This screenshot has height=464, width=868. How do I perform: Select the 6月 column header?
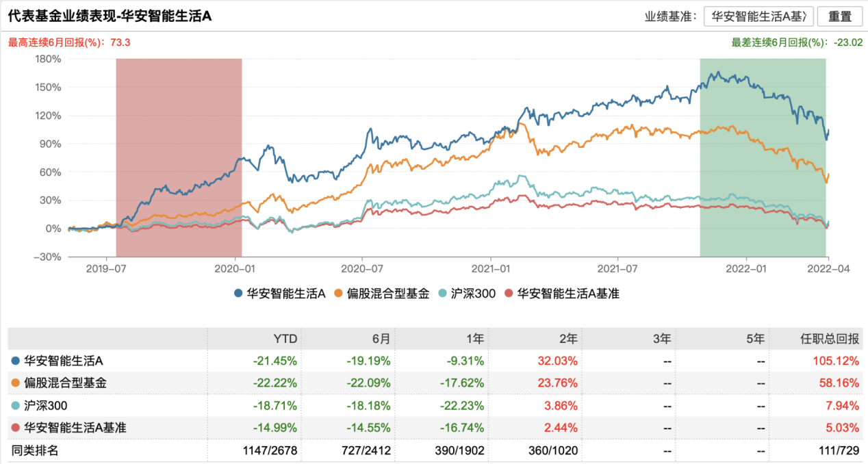380,338
